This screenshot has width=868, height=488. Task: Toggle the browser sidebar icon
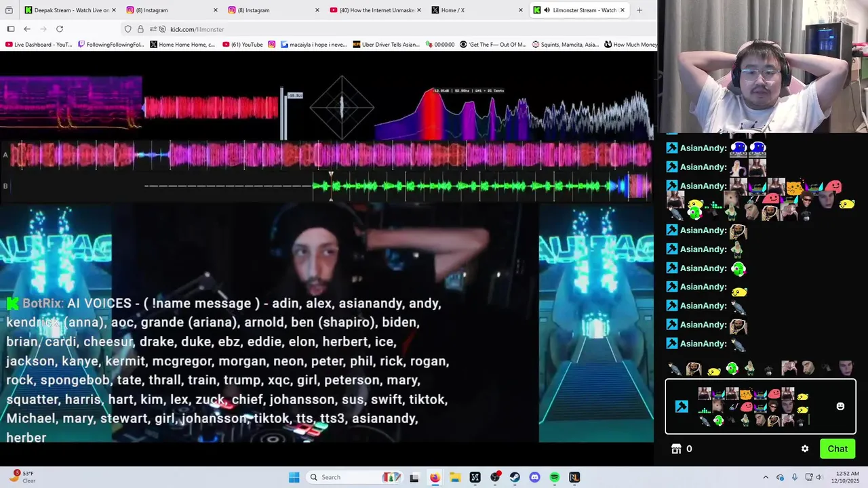[x=11, y=29]
